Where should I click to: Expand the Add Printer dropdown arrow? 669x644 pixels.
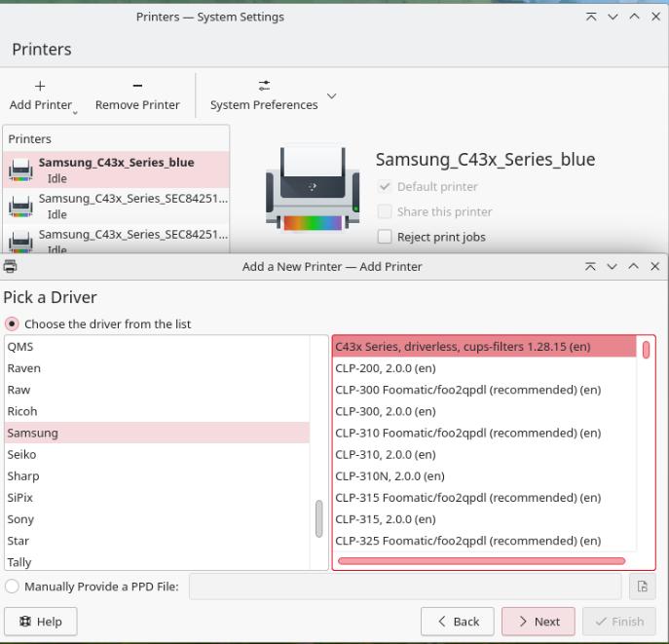pyautogui.click(x=75, y=113)
